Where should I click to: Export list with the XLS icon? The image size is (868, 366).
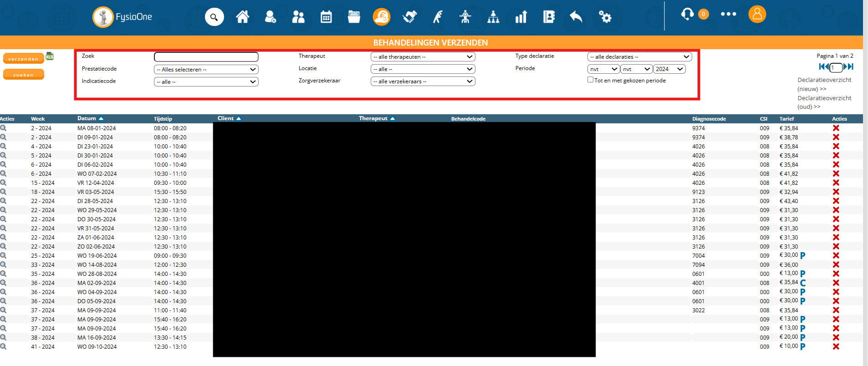50,56
